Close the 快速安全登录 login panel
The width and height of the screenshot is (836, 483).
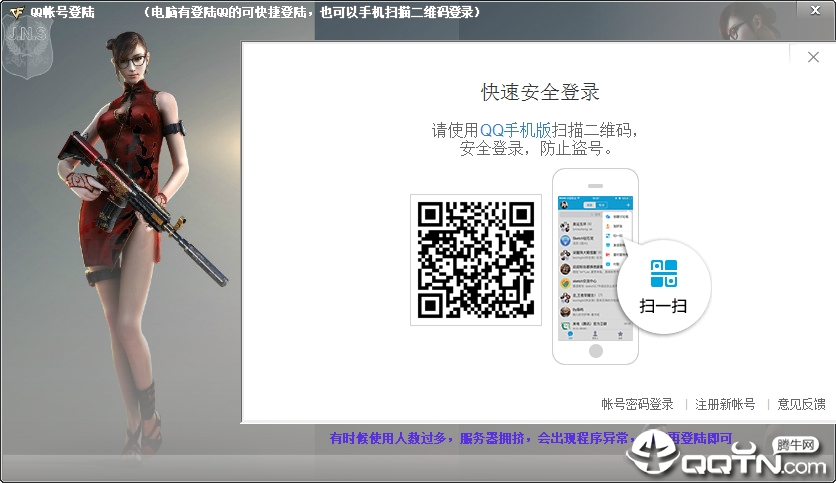[x=813, y=57]
